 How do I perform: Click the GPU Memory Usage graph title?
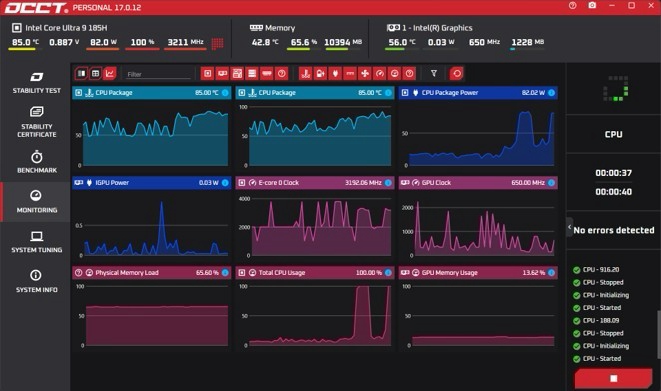(449, 273)
